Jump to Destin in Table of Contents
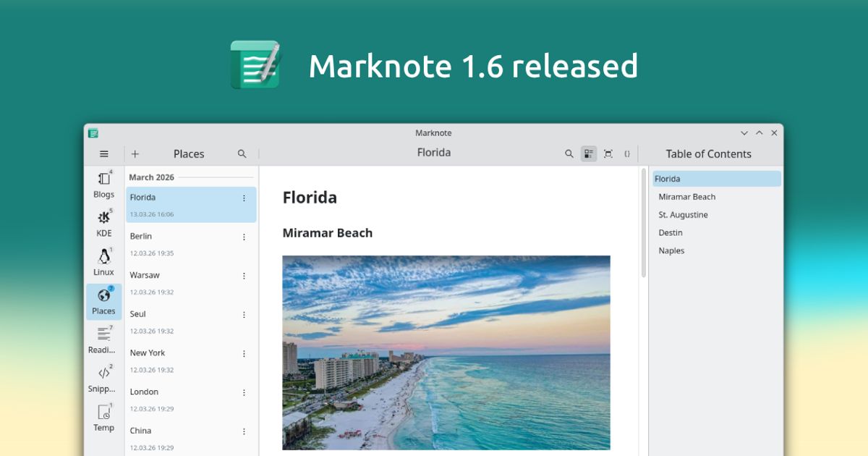Screen dimensions: 868x456 click(x=716, y=233)
